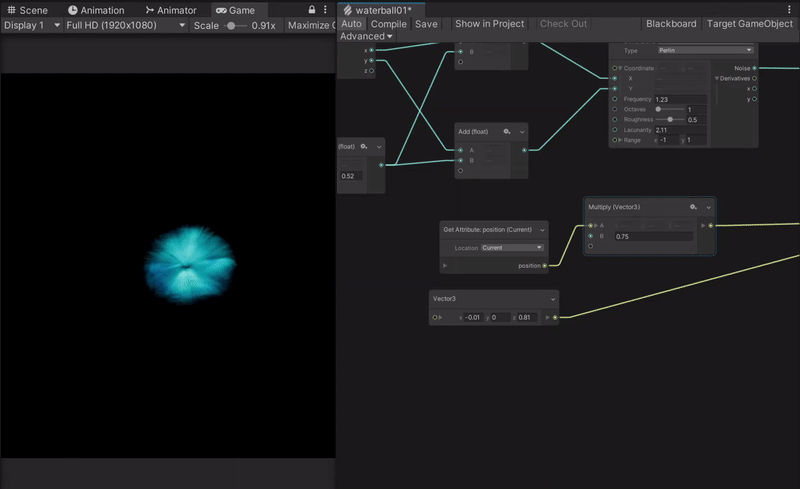Click the Coordinate X input port

tap(614, 78)
